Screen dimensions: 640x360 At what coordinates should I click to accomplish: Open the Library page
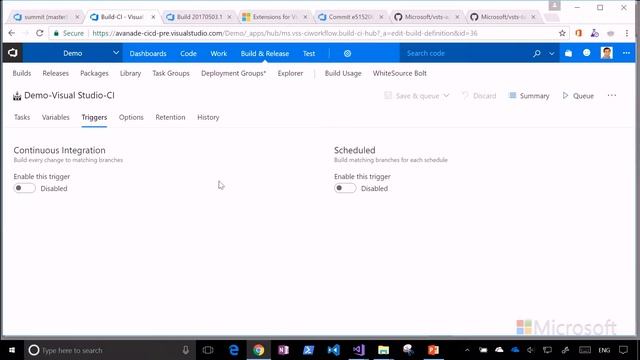click(130, 73)
